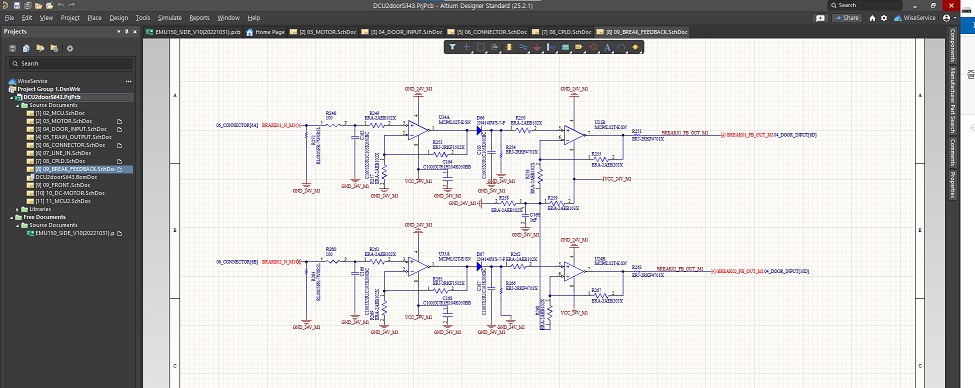The width and height of the screenshot is (975, 388).
Task: Select the power port GND arrow tool
Action: click(x=537, y=47)
